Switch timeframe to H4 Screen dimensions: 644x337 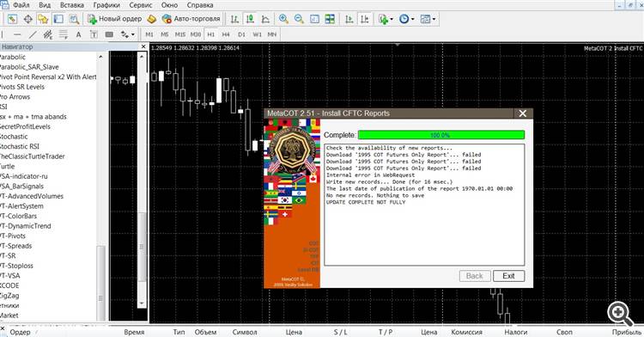point(226,34)
